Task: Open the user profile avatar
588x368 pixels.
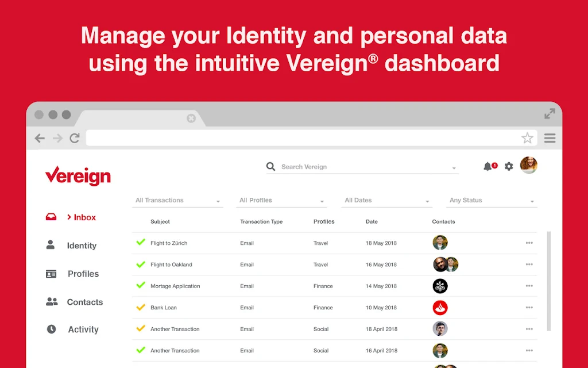Action: click(529, 165)
